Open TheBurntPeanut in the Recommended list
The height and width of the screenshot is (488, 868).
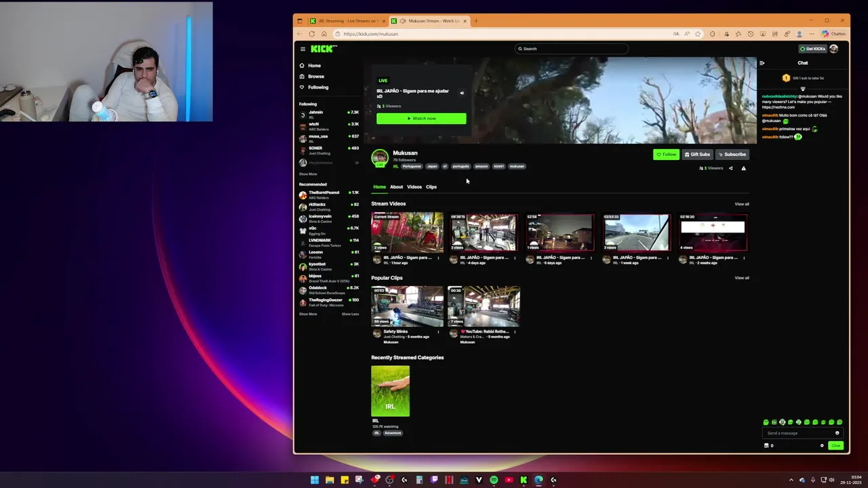[x=329, y=195]
